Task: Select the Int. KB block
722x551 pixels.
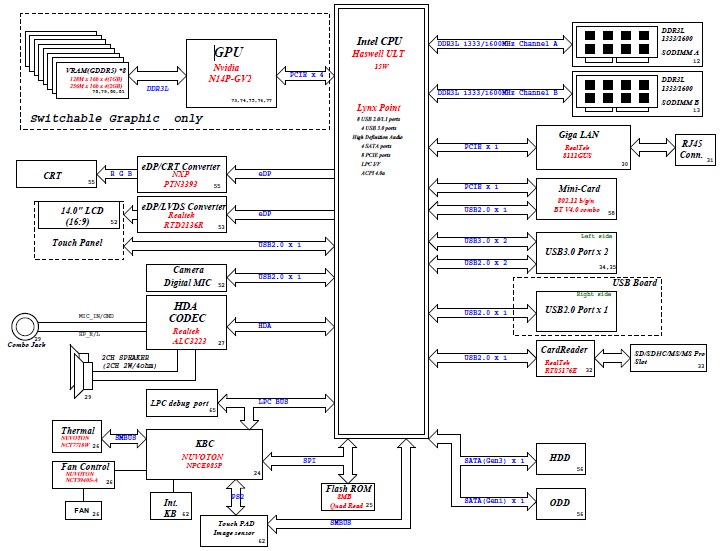Action: tap(171, 506)
